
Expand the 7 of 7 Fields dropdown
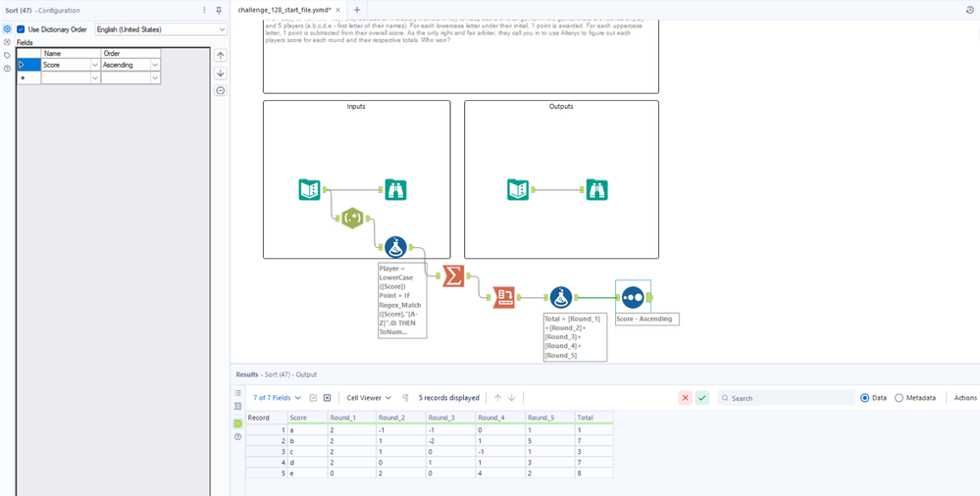277,398
